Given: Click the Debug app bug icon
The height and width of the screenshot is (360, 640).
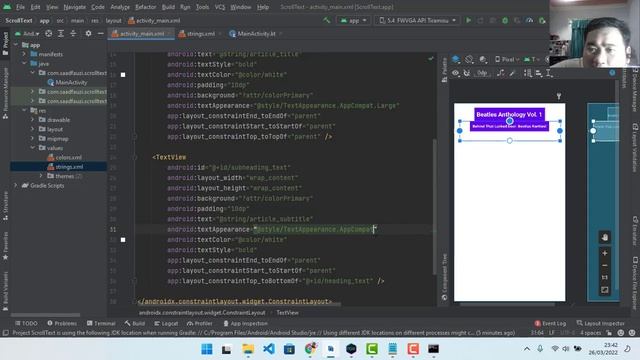Looking at the screenshot, I should 505,20.
